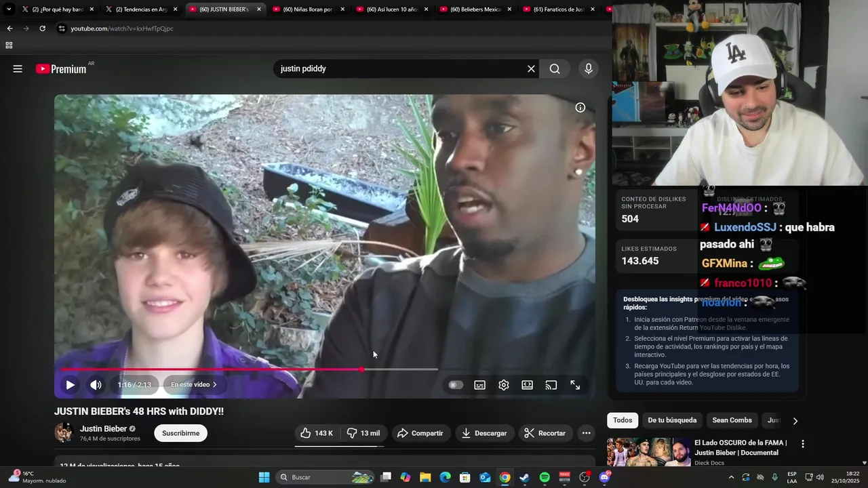
Task: Dislike the video (13 mil)
Action: click(x=363, y=433)
